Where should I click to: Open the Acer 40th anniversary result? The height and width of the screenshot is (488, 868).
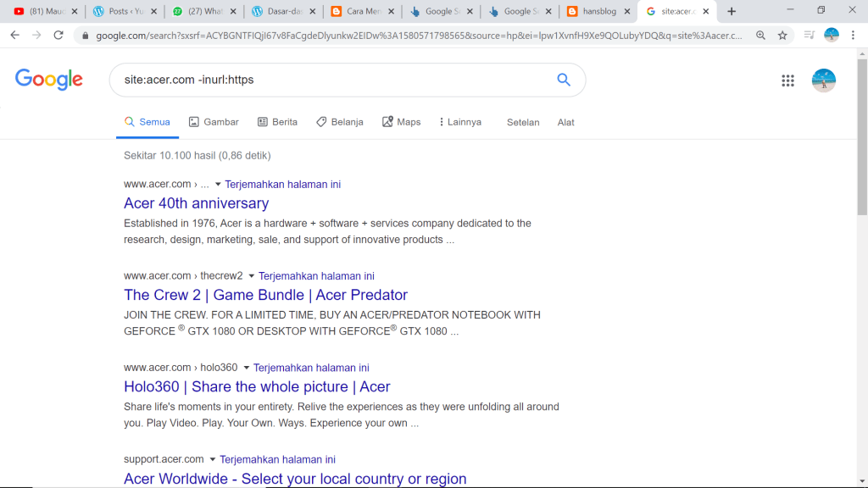click(x=196, y=203)
